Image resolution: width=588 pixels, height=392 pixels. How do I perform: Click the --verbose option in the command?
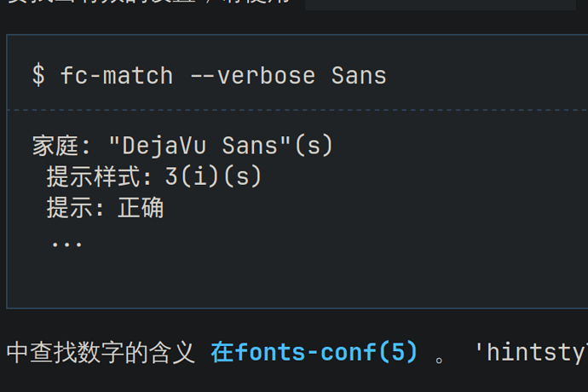pyautogui.click(x=253, y=75)
